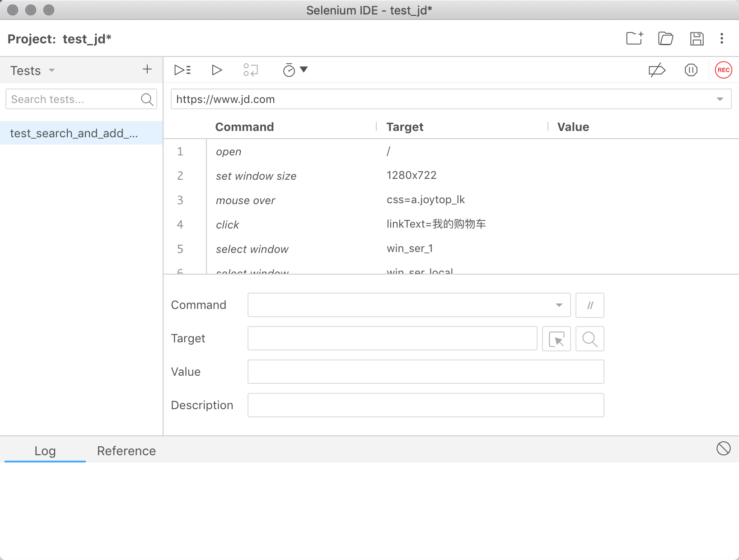Screen dimensions: 739x560
Task: Toggle disable breakpoints
Action: [x=657, y=70]
